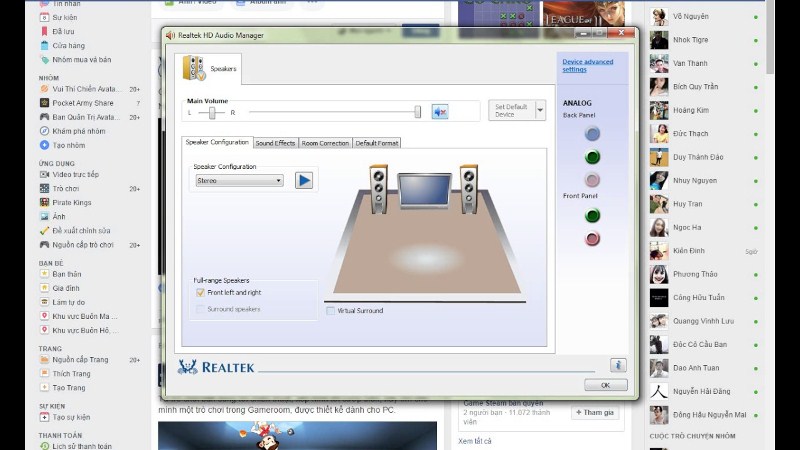This screenshot has width=800, height=450.
Task: Select the pink Front Panel jack
Action: [592, 238]
